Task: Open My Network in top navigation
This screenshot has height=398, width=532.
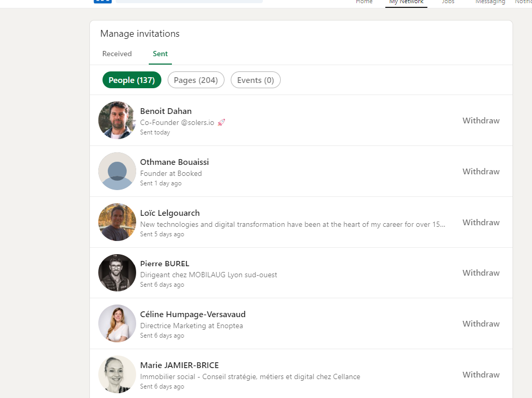Action: 406,2
